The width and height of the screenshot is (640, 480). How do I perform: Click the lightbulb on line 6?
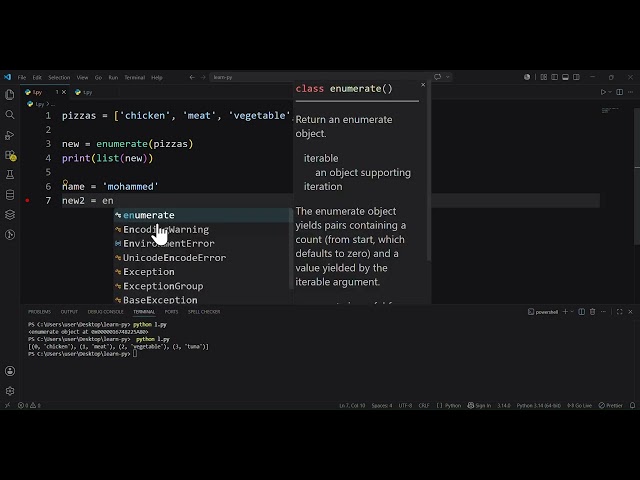pos(65,182)
